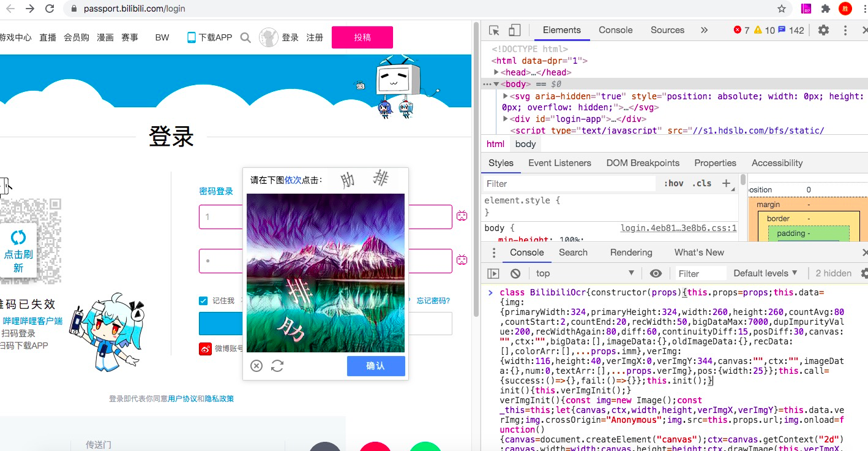Open the Default levels dropdown

coord(766,273)
